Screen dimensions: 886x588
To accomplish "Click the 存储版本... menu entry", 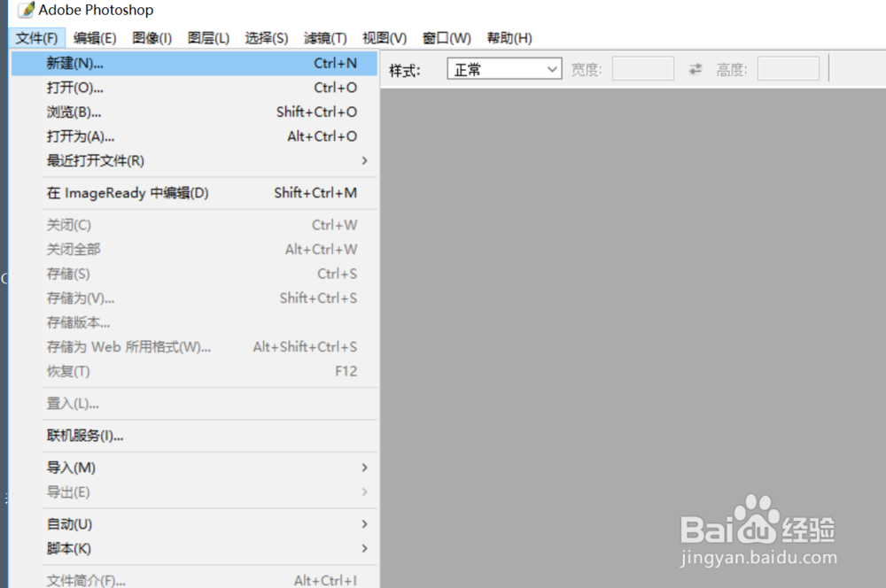I will pyautogui.click(x=194, y=322).
